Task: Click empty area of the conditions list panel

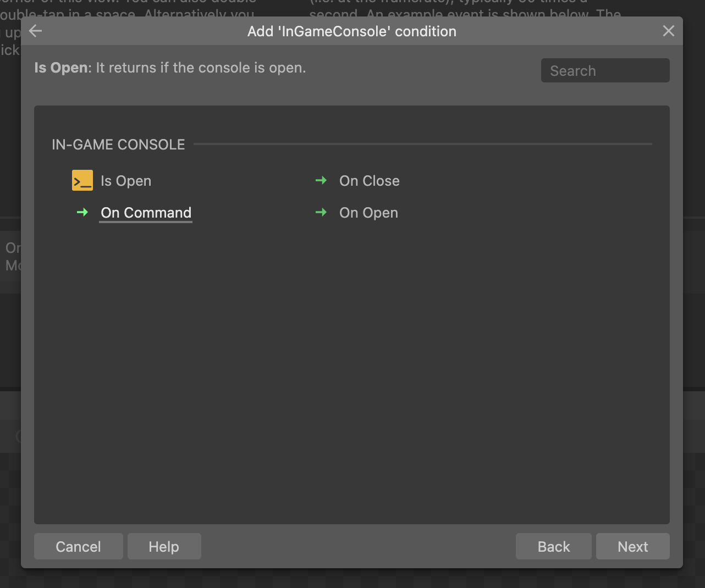Action: (352, 374)
